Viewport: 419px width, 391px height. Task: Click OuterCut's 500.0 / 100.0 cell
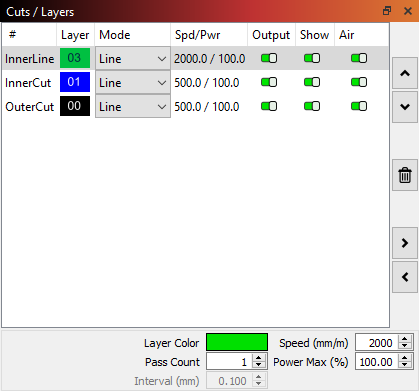click(207, 107)
